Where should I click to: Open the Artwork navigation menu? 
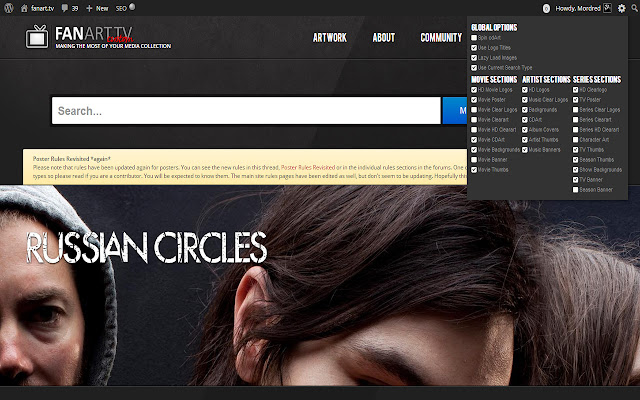[x=329, y=38]
